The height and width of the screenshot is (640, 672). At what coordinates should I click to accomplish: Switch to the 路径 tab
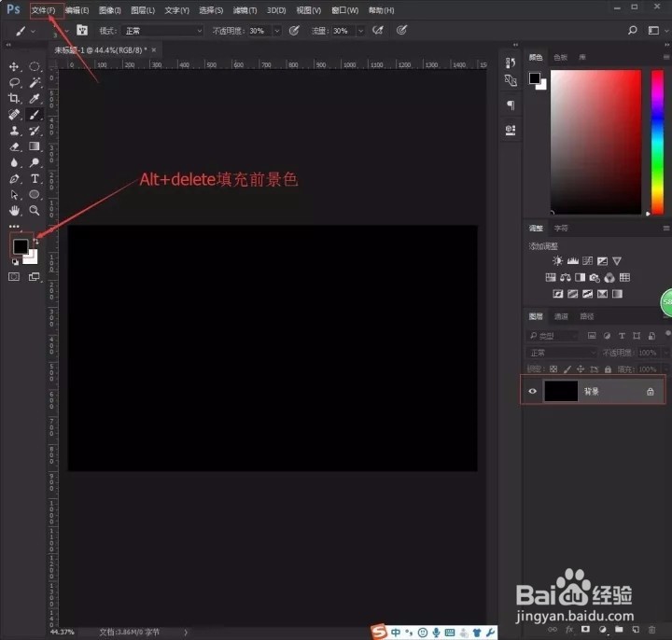point(587,316)
